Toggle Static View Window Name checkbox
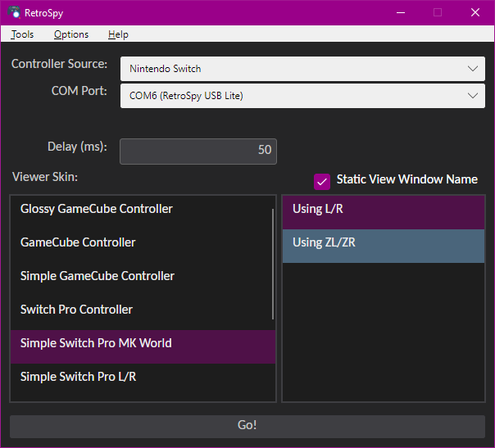Viewport: 495px width, 448px height. [x=322, y=182]
